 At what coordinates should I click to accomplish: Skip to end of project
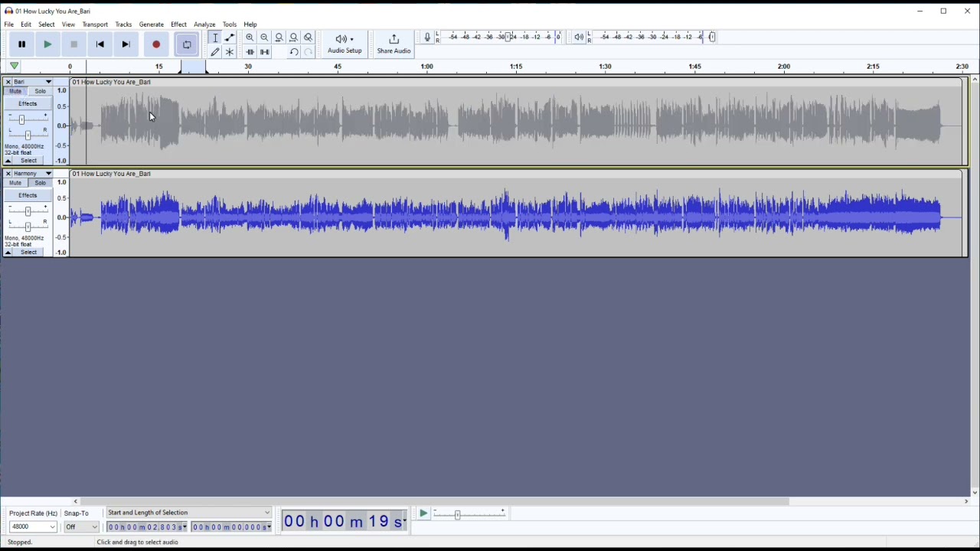tap(126, 44)
